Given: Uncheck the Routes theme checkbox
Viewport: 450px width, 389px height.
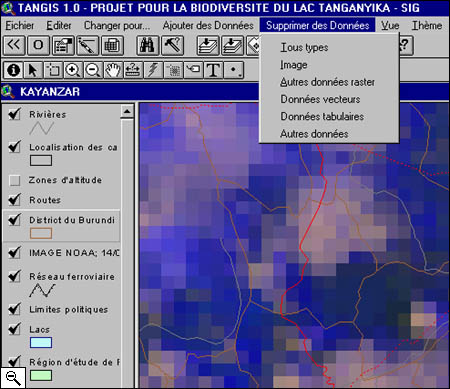Looking at the screenshot, I should coord(14,199).
